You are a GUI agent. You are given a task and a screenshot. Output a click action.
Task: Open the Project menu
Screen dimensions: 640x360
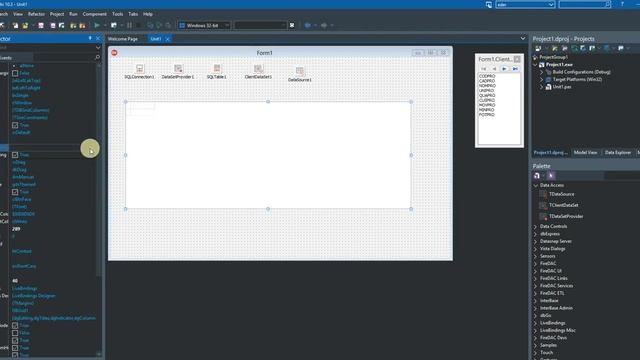pos(57,14)
